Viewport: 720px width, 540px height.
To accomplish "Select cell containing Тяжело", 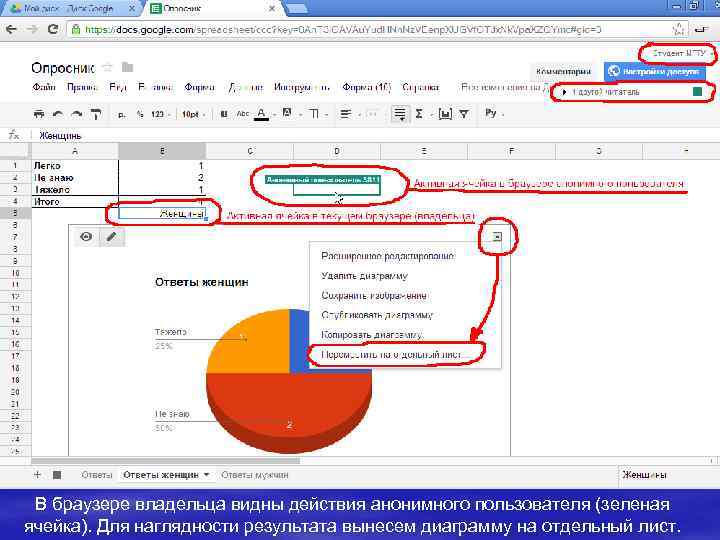I will 75,190.
